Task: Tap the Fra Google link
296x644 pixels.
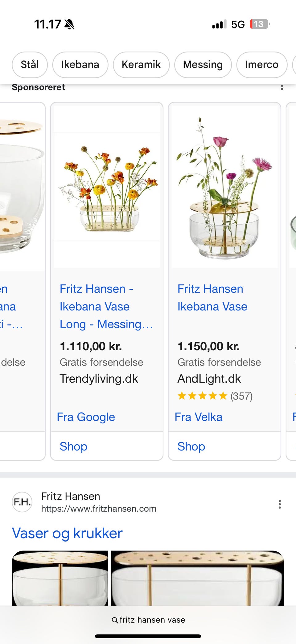Action: [86, 417]
